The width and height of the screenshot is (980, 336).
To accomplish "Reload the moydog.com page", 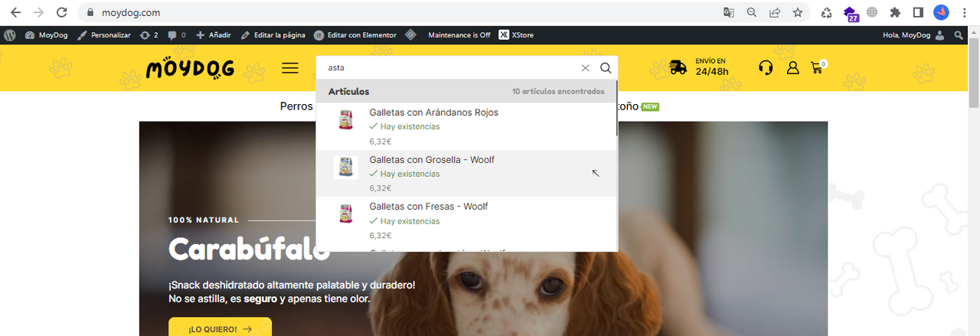I will tap(61, 12).
